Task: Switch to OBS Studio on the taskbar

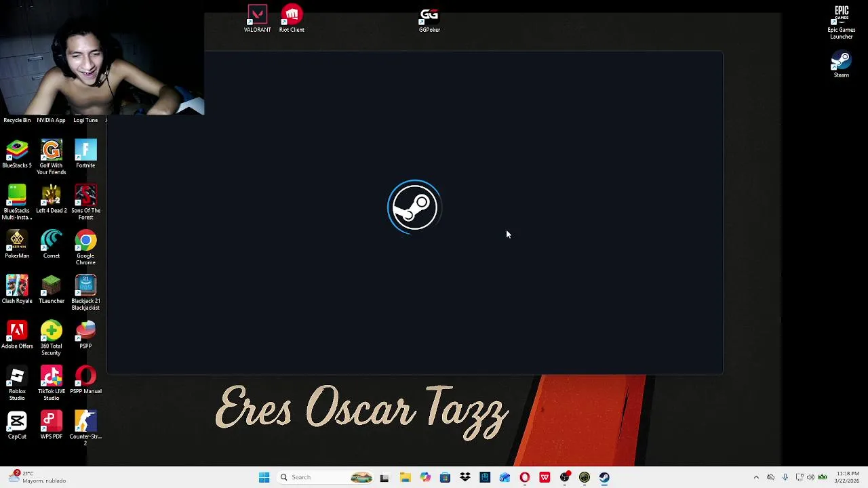Action: click(x=565, y=477)
